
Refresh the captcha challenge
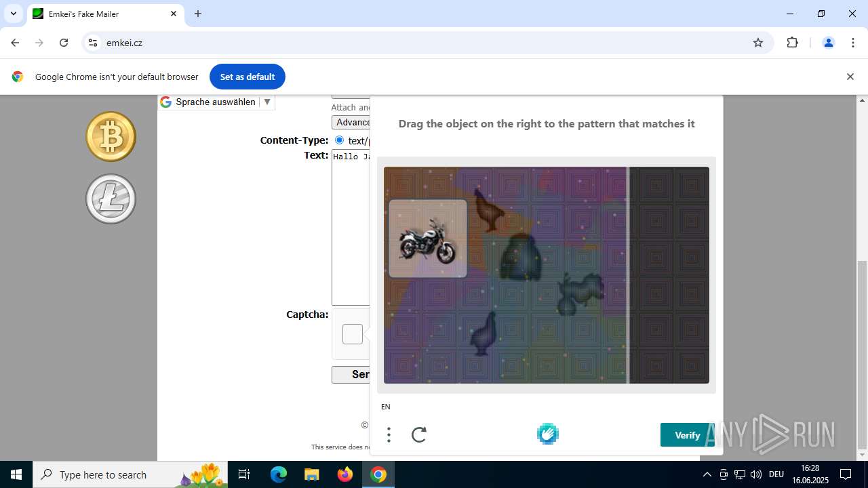tap(419, 434)
